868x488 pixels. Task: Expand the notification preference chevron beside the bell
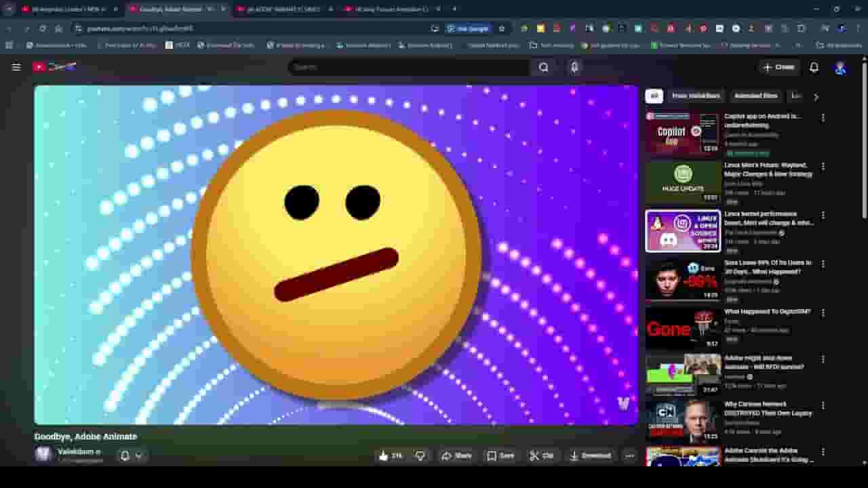pyautogui.click(x=139, y=455)
